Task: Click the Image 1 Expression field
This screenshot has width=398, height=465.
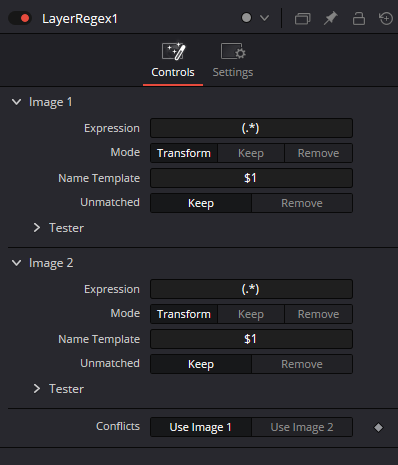Action: point(251,128)
